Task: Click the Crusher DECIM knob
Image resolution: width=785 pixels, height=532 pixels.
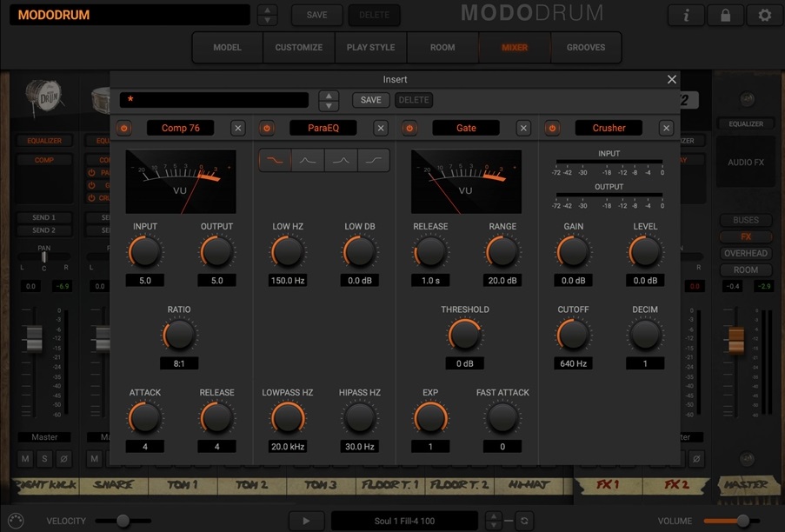Action: coord(645,335)
